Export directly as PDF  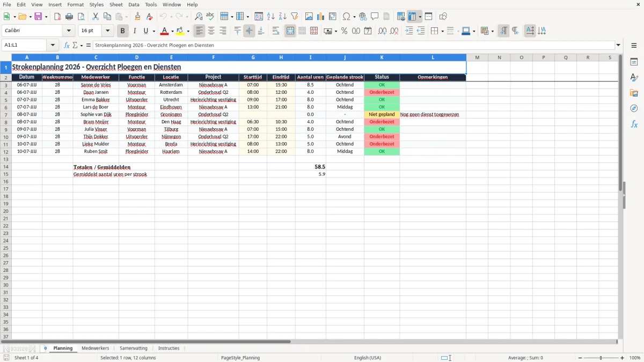click(x=57, y=17)
